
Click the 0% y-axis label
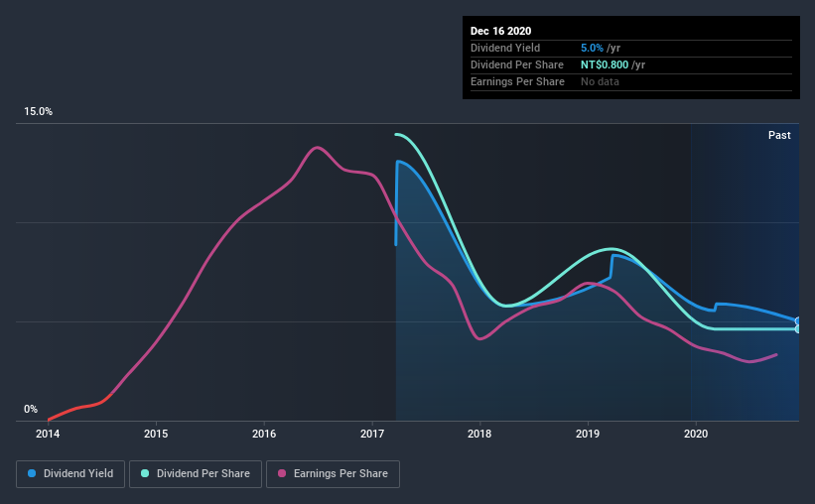pyautogui.click(x=31, y=410)
